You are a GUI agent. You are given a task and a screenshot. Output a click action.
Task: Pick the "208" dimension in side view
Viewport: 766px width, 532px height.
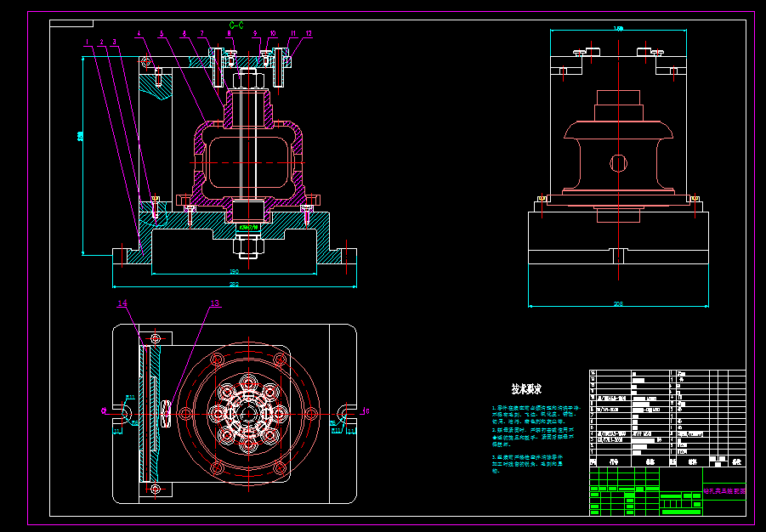click(618, 304)
